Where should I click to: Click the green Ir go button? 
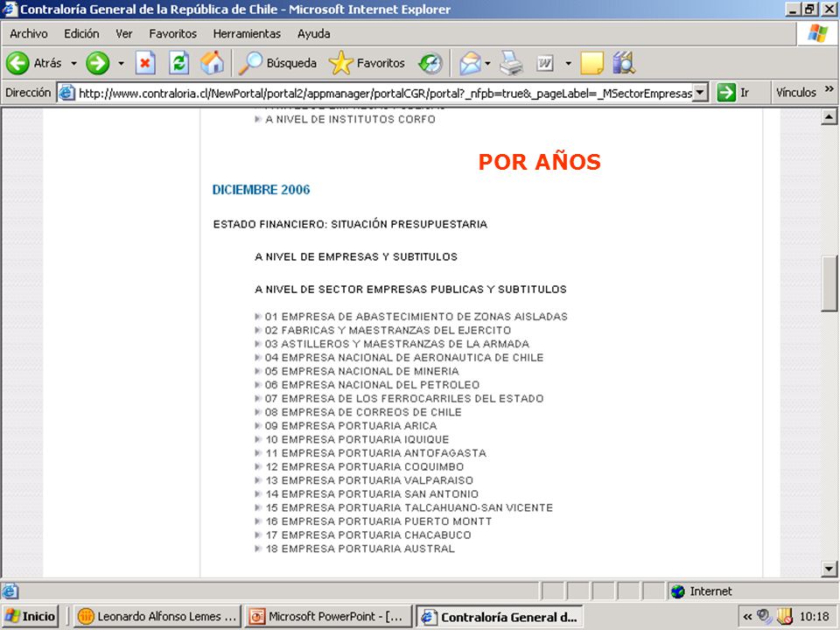coord(733,93)
